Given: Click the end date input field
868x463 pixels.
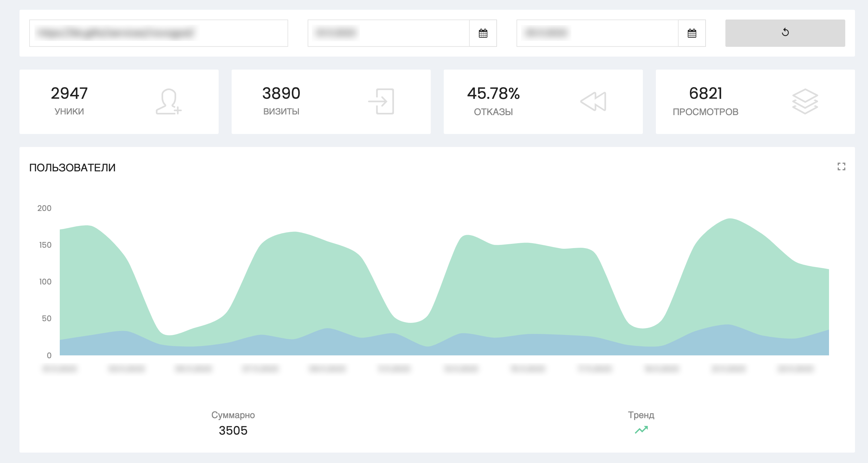Looking at the screenshot, I should tap(597, 33).
